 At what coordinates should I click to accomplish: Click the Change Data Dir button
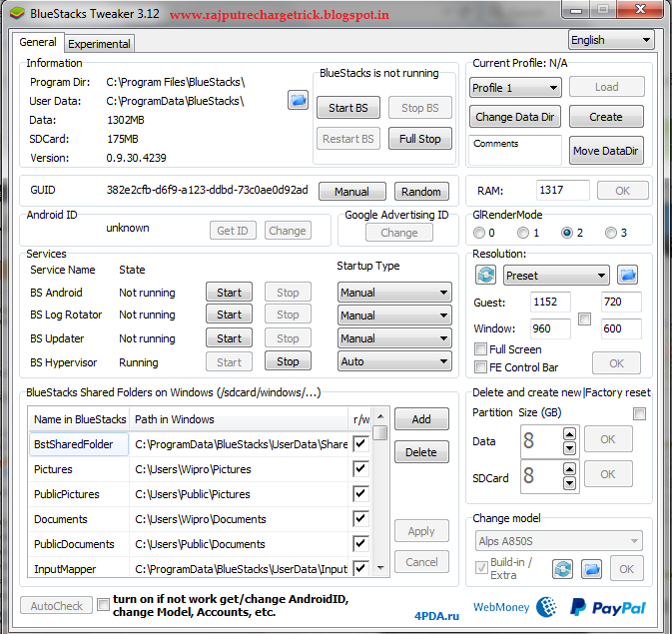pos(514,117)
